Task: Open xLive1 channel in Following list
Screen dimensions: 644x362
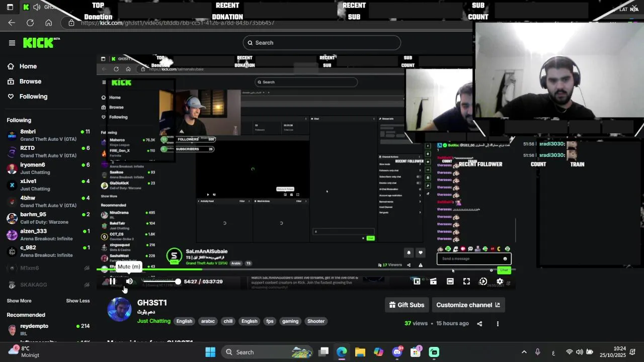Action: tap(48, 185)
